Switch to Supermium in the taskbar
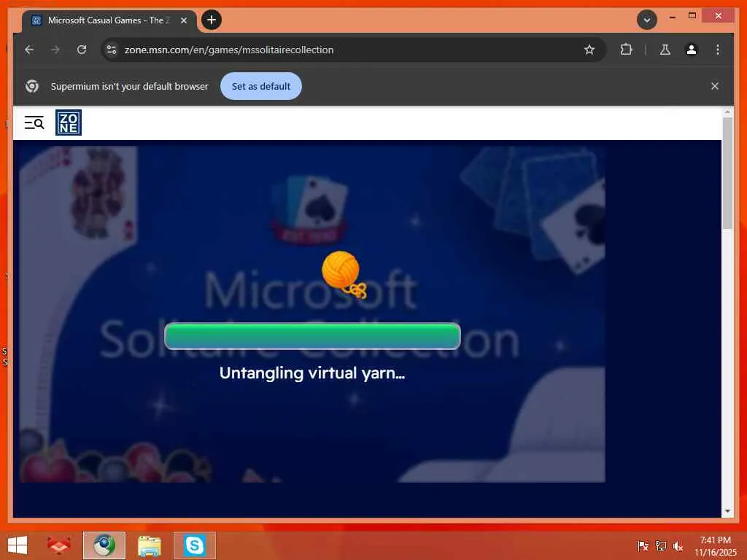The image size is (747, 560). pos(104,545)
